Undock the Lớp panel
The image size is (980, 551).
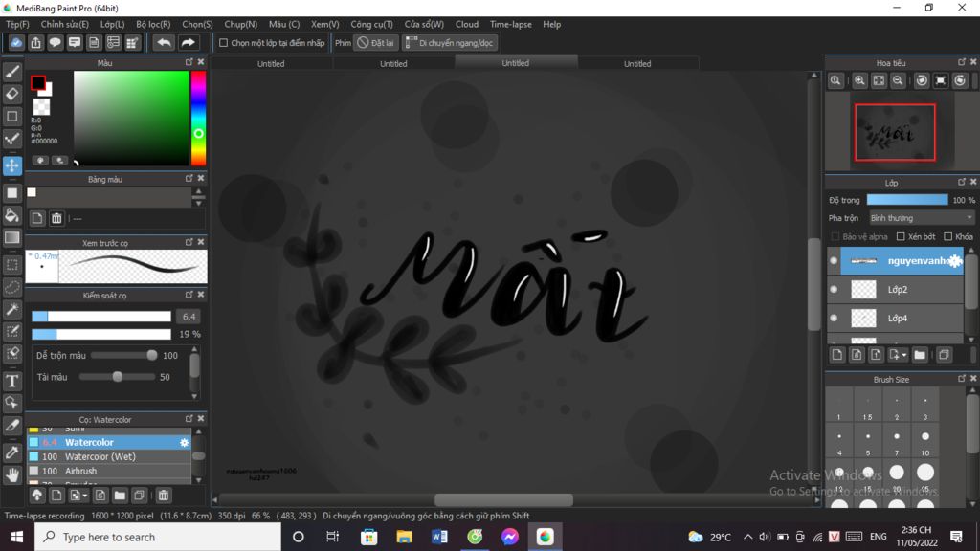click(x=961, y=182)
